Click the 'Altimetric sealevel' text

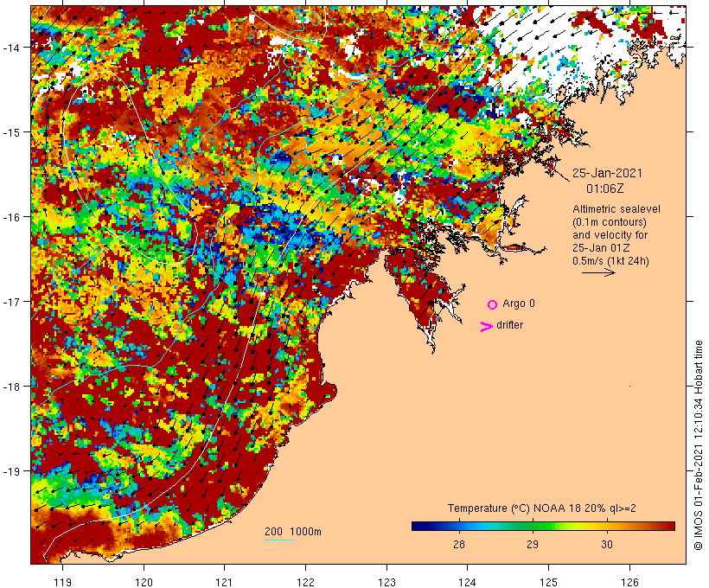click(x=616, y=209)
